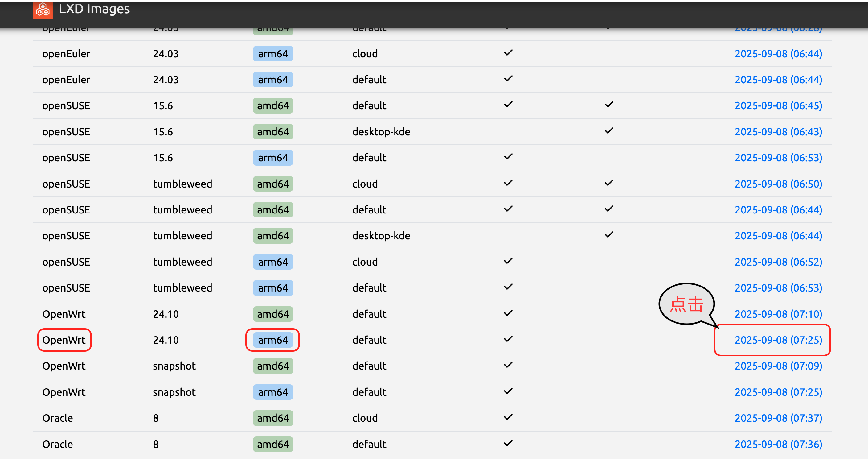The image size is (868, 459).
Task: Open openEuler 24.03 arm64 default build link
Action: coord(778,80)
